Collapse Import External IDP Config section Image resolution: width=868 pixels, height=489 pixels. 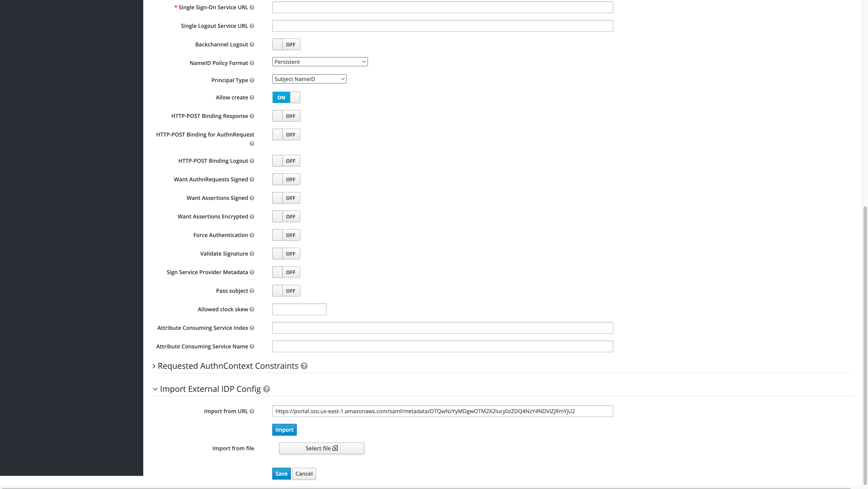tap(155, 389)
